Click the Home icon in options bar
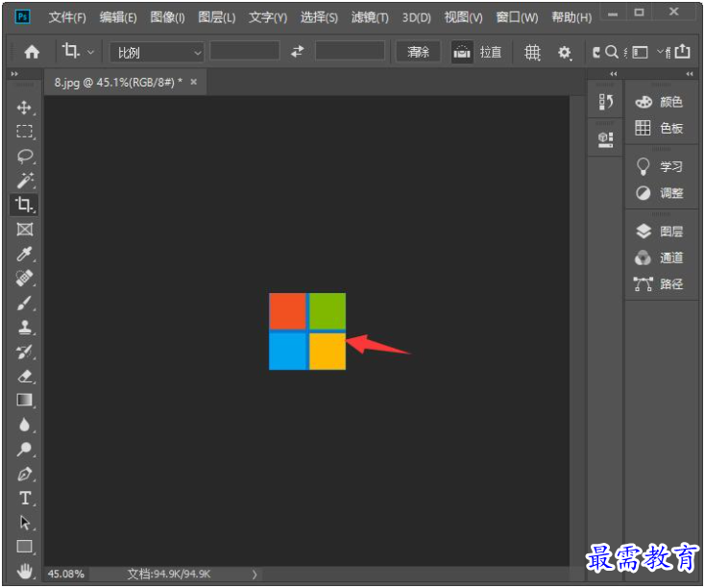 [32, 52]
